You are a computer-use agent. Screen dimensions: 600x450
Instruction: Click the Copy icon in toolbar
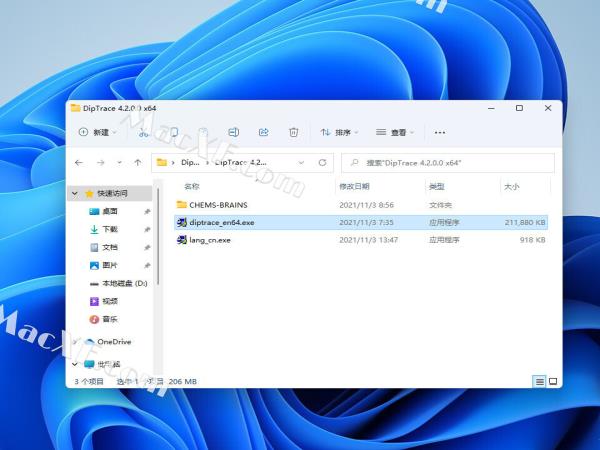(x=174, y=132)
